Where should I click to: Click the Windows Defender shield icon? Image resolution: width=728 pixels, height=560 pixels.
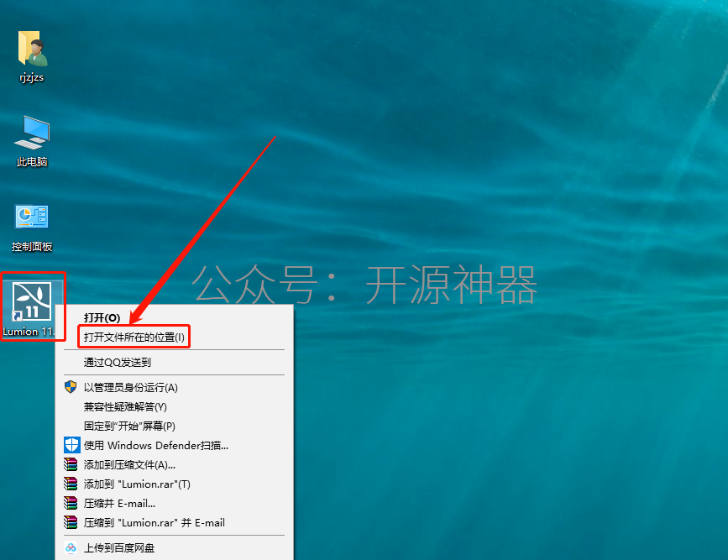71,445
